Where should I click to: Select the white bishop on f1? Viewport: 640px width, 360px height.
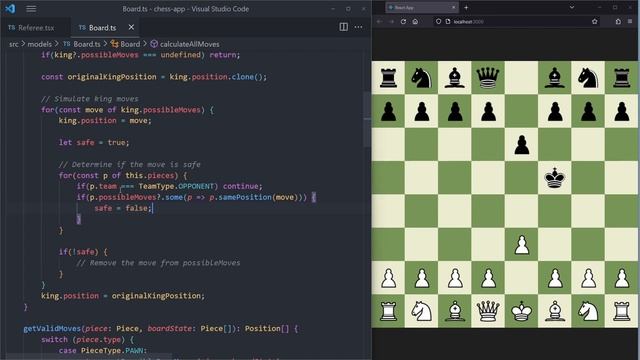point(555,311)
